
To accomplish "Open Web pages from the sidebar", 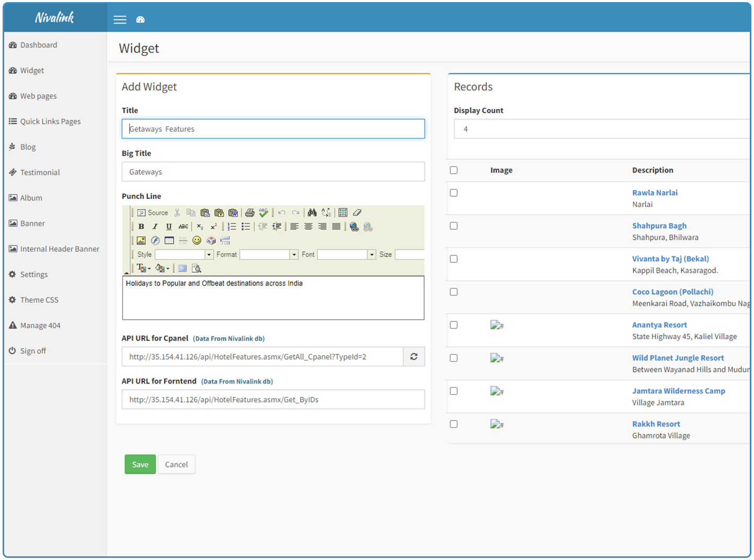I will (x=38, y=96).
